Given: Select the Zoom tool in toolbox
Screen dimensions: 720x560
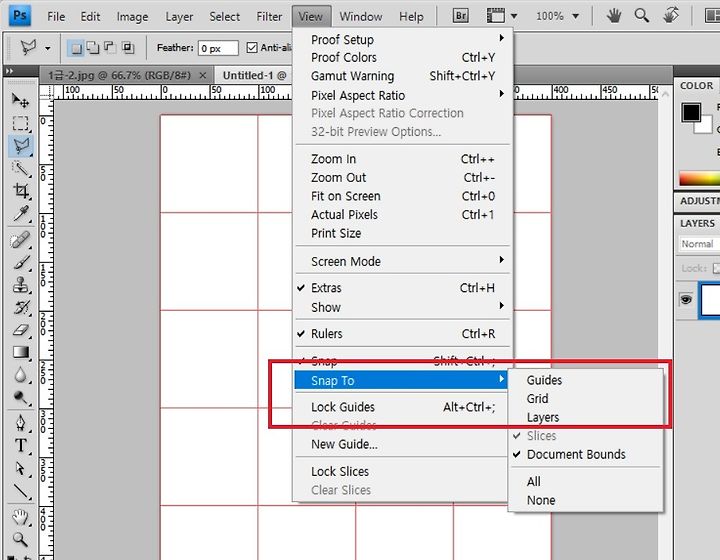Looking at the screenshot, I should [20, 539].
